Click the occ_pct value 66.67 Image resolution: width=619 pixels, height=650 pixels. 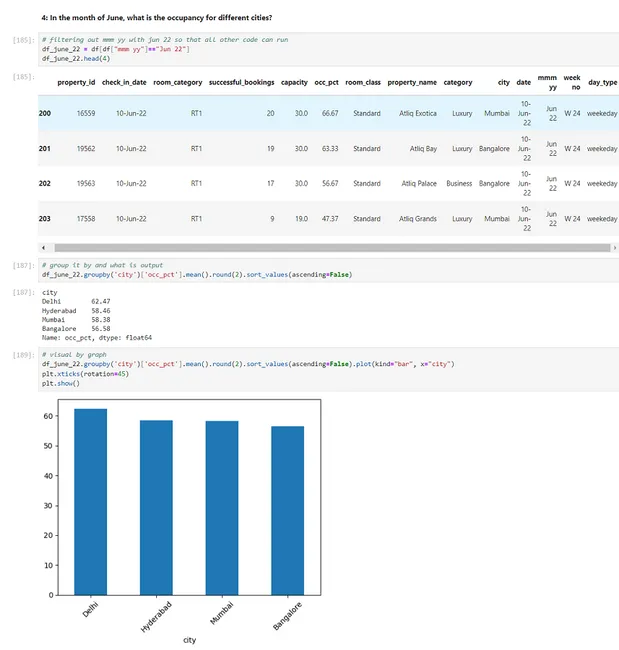[330, 113]
